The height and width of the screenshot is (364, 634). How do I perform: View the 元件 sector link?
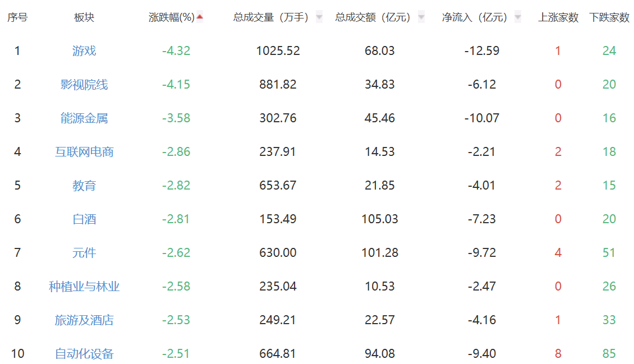84,253
